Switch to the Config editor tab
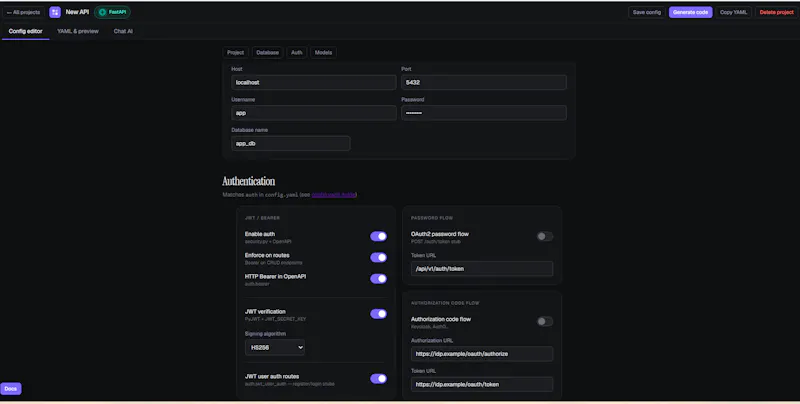The image size is (800, 404). point(26,31)
